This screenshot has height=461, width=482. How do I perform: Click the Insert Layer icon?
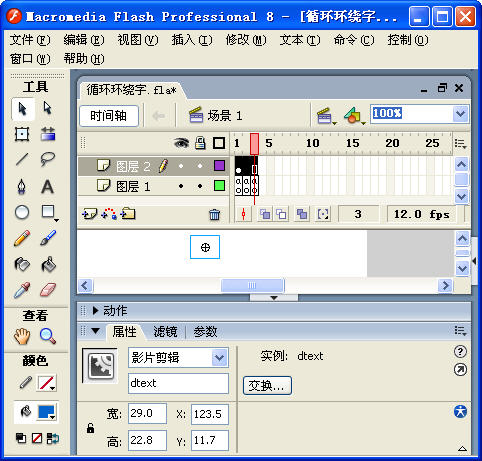(x=89, y=214)
